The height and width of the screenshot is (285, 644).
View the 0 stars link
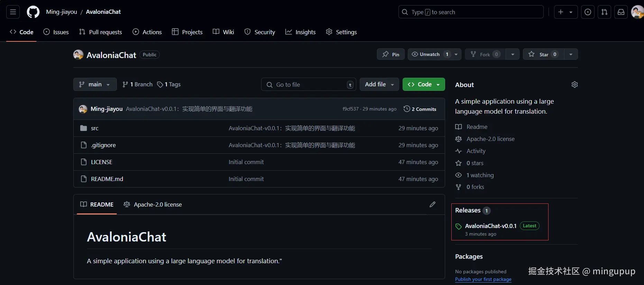tap(469, 163)
